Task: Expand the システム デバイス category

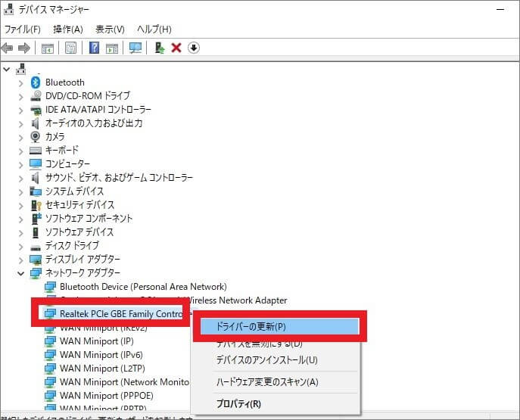Action: coord(20,192)
